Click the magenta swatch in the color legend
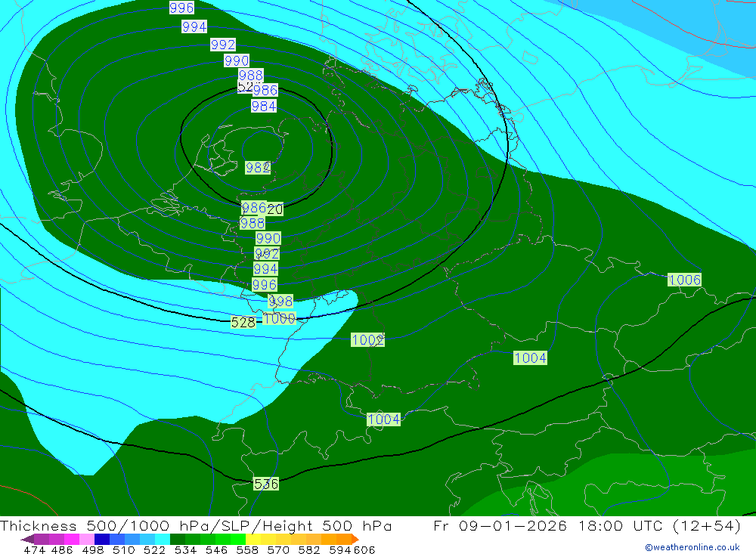This screenshot has height=554, width=756. click(x=72, y=540)
